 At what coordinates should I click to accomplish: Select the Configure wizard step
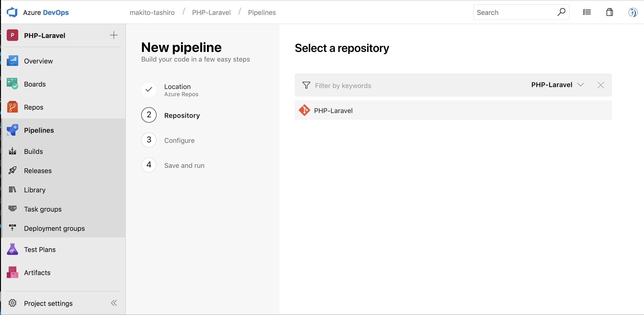point(179,140)
